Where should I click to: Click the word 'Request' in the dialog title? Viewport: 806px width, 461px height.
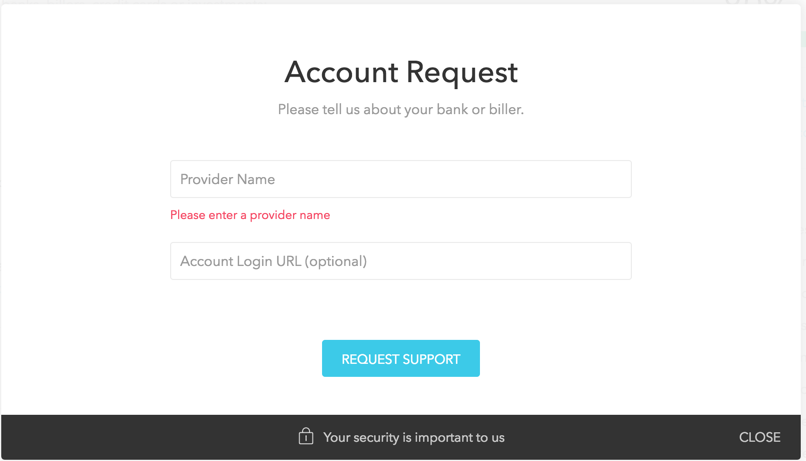461,72
